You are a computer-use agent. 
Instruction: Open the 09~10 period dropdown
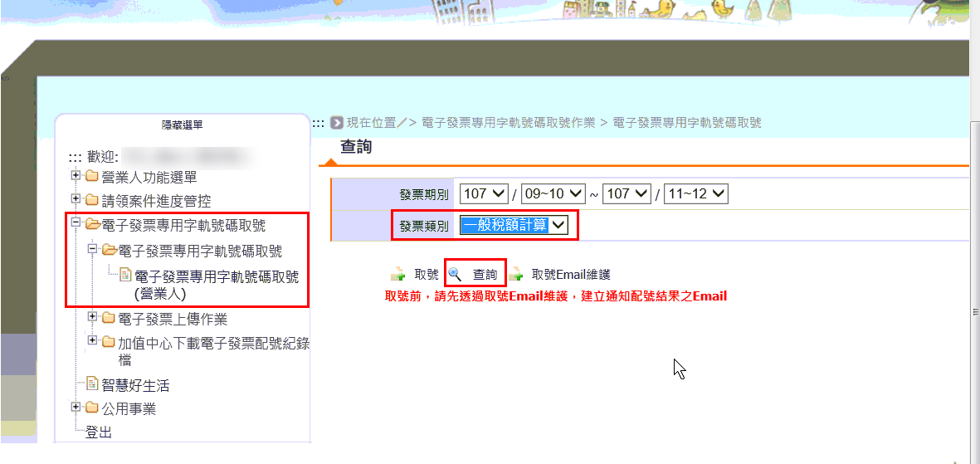553,194
